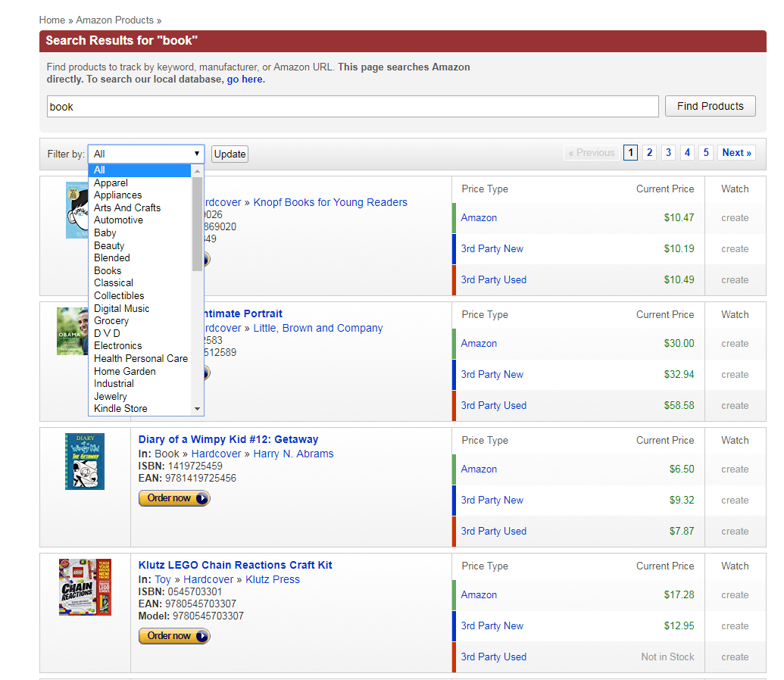Click Klutz Press publisher link
The width and height of the screenshot is (784, 680).
pyautogui.click(x=273, y=579)
